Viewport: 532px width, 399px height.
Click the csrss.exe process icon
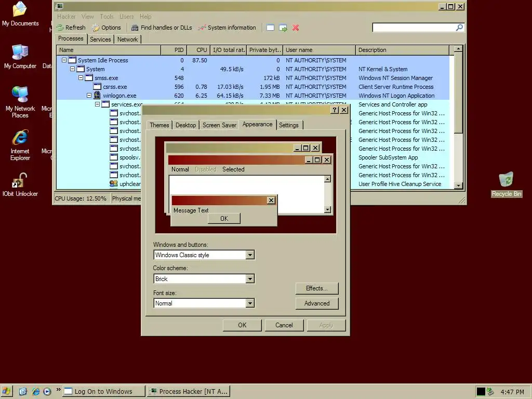97,87
